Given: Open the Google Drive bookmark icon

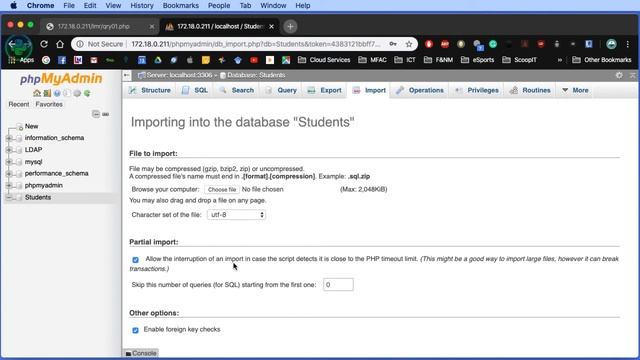Looking at the screenshot, I should point(158,60).
